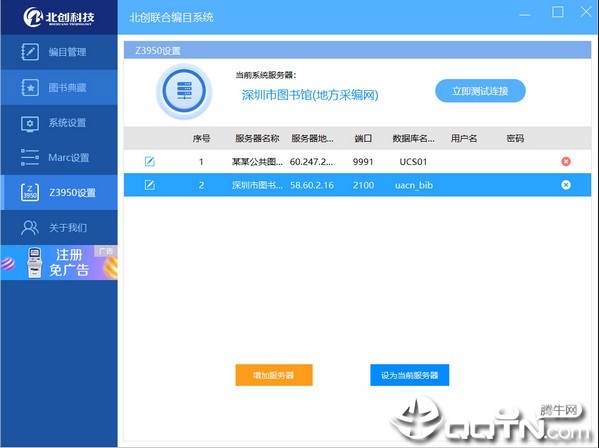599x448 pixels.
Task: Open 系统设置 gear monitor icon
Action: 30,123
